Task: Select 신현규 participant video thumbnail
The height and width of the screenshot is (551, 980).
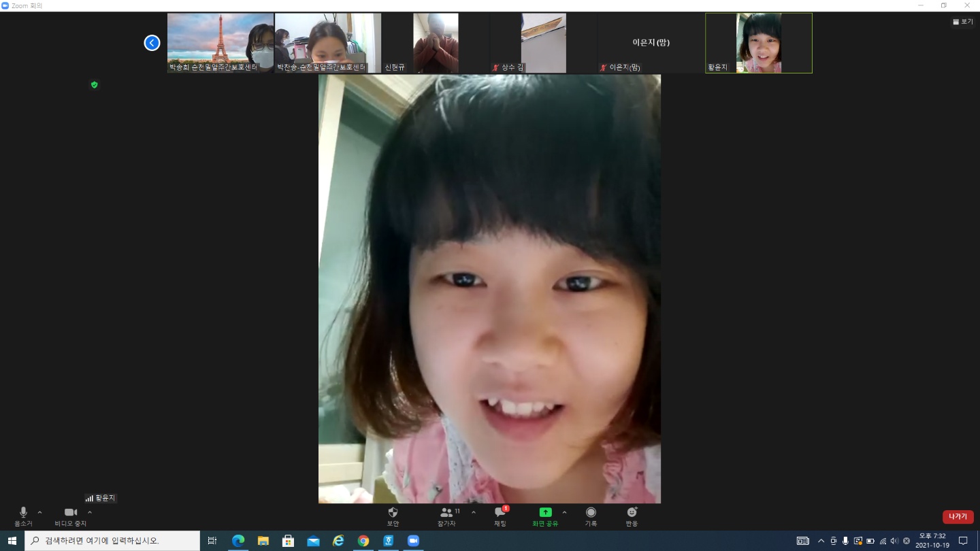Action: point(436,43)
